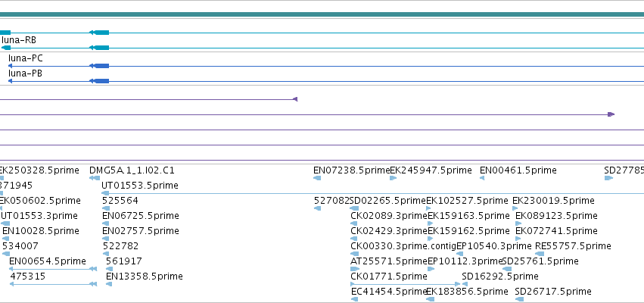
Task: Click the exon block on the luna-PC track
Action: coord(101,66)
